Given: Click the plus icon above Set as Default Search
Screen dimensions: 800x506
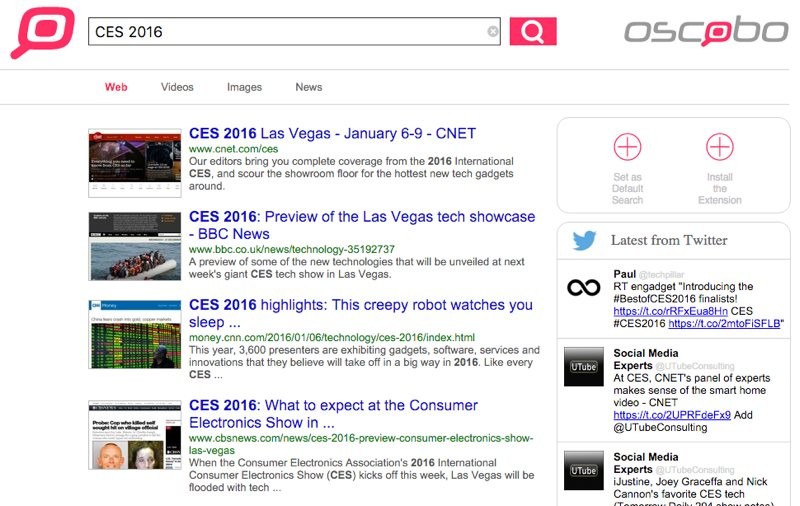Looking at the screenshot, I should click(627, 148).
